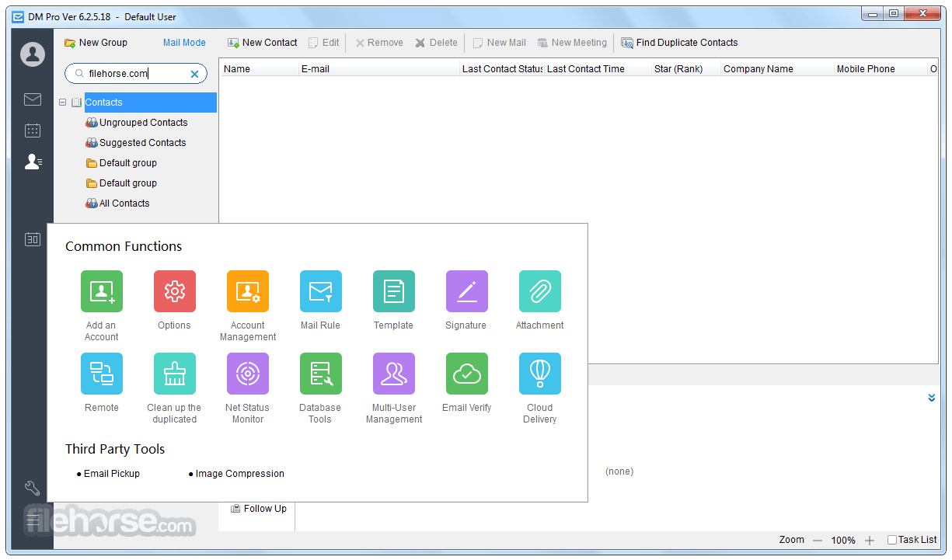Decrease zoom with the minus button

click(818, 540)
